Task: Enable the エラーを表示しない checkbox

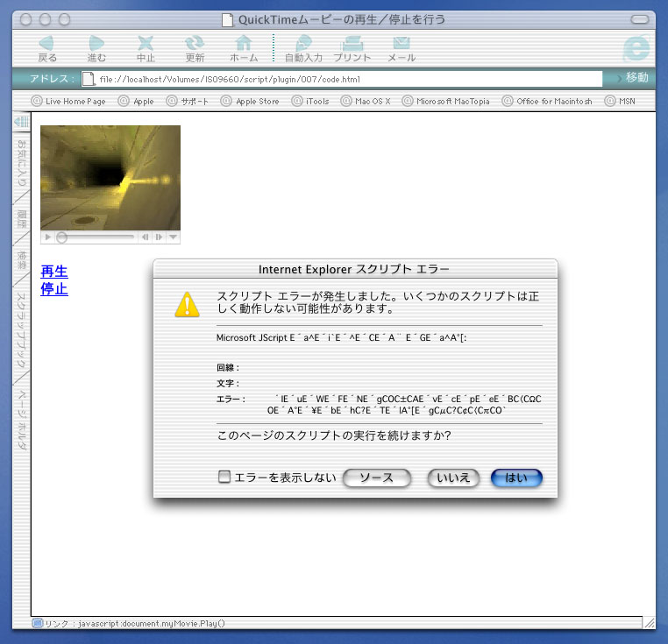Action: point(224,477)
